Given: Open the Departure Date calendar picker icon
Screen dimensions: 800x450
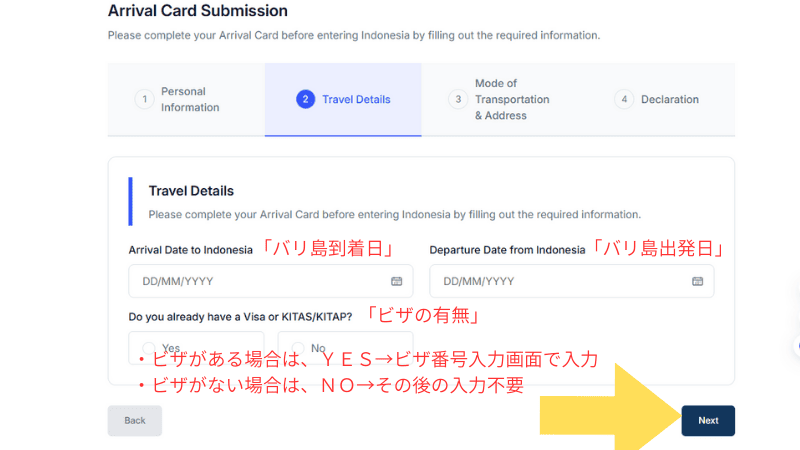Looking at the screenshot, I should pos(697,281).
